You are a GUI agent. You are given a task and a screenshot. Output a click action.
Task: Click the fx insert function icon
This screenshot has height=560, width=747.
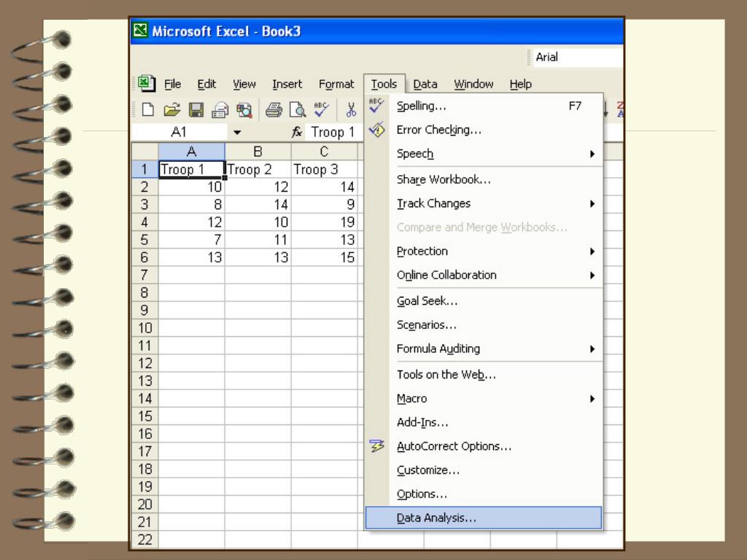297,132
